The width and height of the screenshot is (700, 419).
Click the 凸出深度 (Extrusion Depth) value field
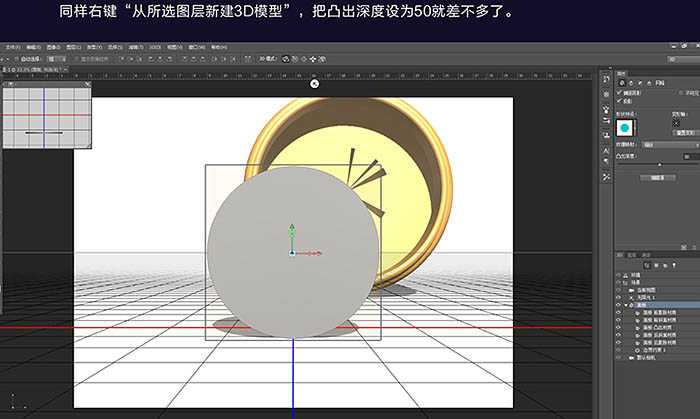(691, 156)
